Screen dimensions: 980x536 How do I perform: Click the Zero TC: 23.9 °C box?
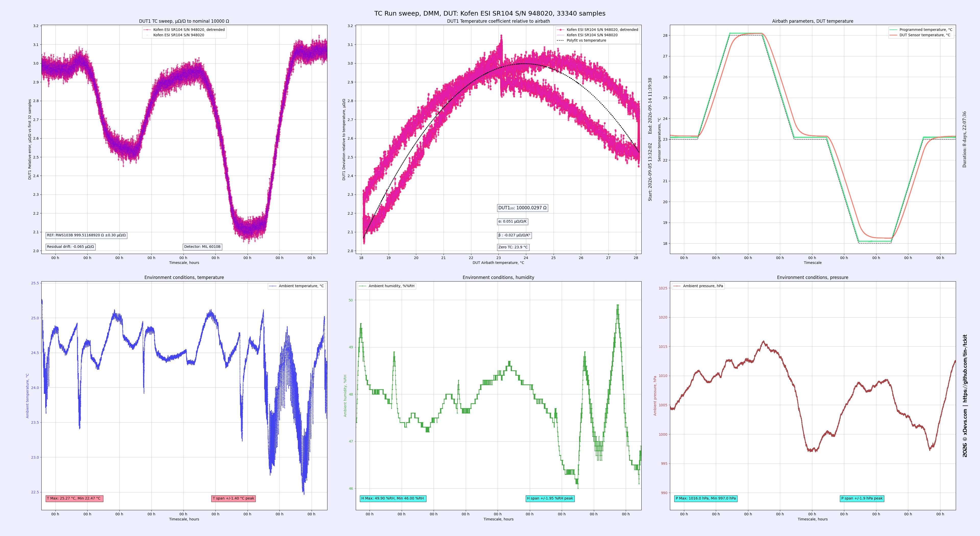coord(513,247)
